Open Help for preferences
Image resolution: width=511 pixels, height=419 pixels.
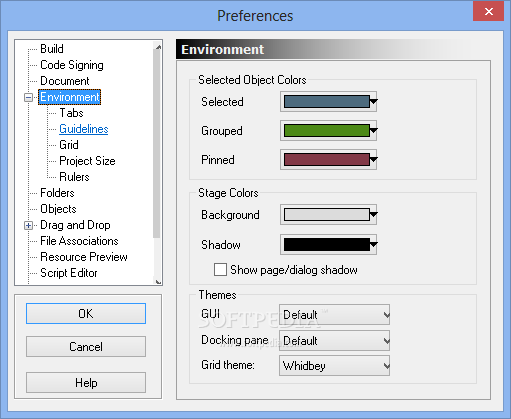[x=86, y=383]
